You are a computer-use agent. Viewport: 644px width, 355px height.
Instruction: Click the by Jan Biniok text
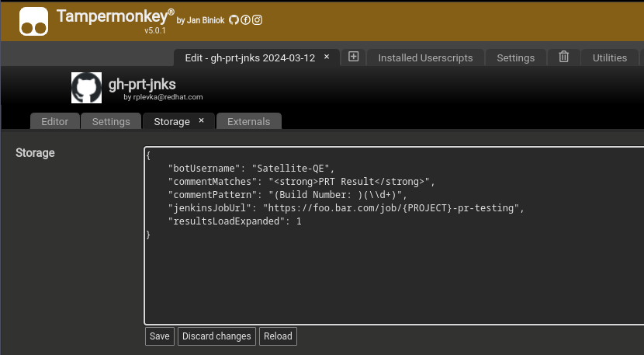[x=200, y=20]
